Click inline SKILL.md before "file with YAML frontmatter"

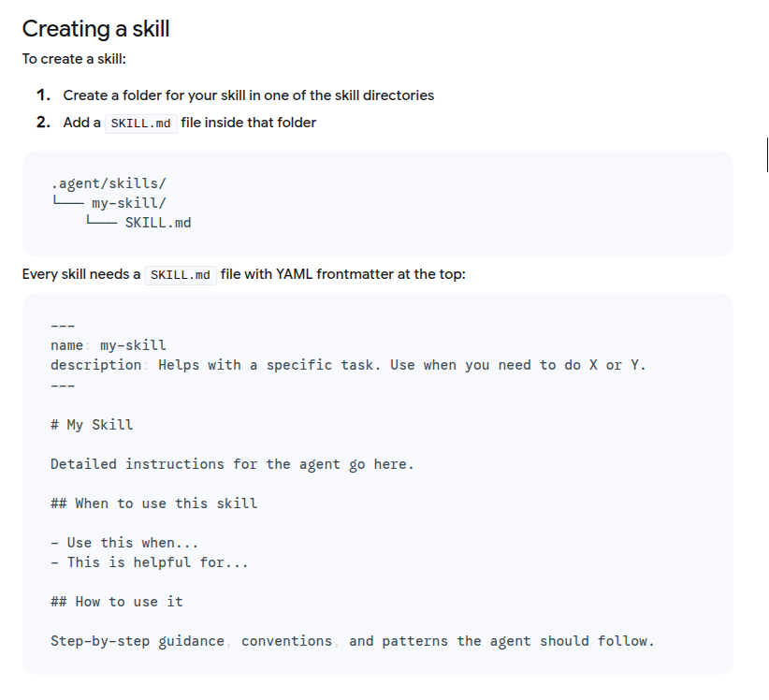(x=181, y=275)
